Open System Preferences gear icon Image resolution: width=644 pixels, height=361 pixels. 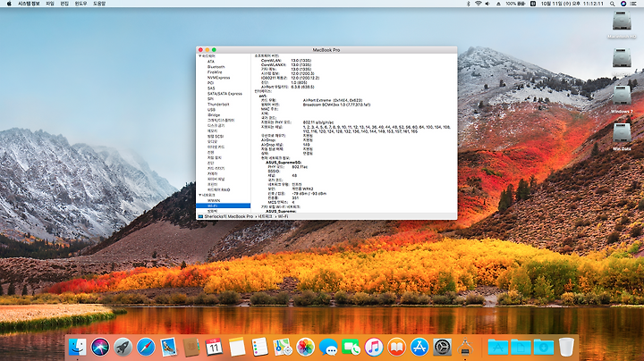(x=443, y=347)
